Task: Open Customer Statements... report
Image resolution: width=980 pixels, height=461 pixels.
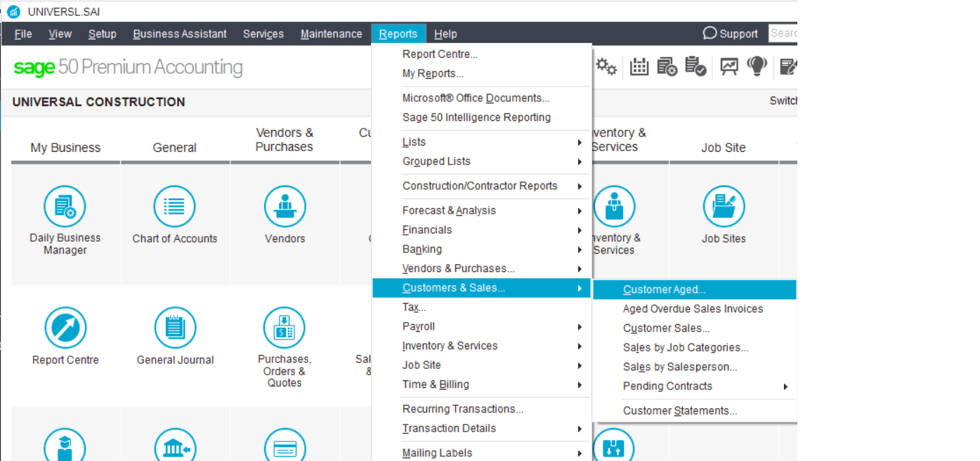Action: [695, 410]
